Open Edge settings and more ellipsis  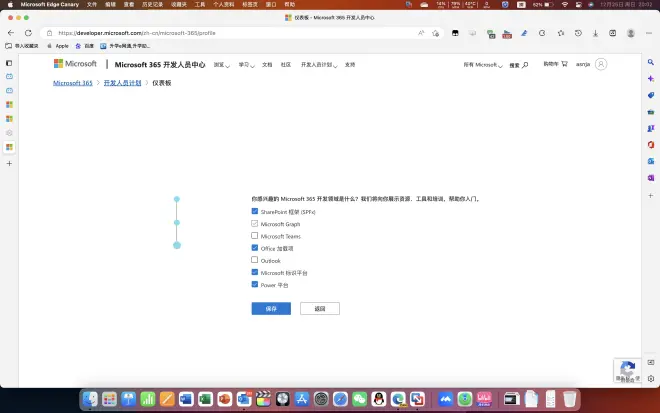click(x=649, y=33)
